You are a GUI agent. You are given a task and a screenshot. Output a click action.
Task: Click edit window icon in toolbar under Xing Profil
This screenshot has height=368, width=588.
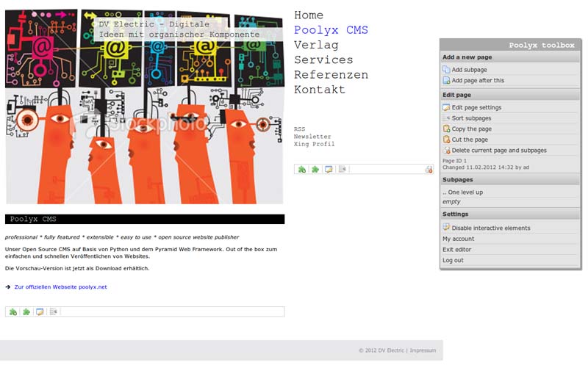tap(329, 170)
